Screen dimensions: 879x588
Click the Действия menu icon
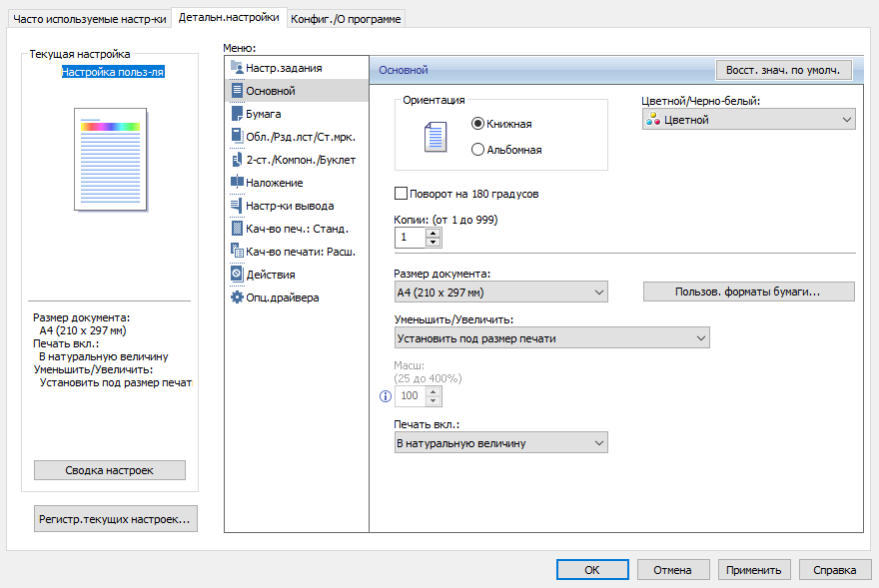point(237,275)
